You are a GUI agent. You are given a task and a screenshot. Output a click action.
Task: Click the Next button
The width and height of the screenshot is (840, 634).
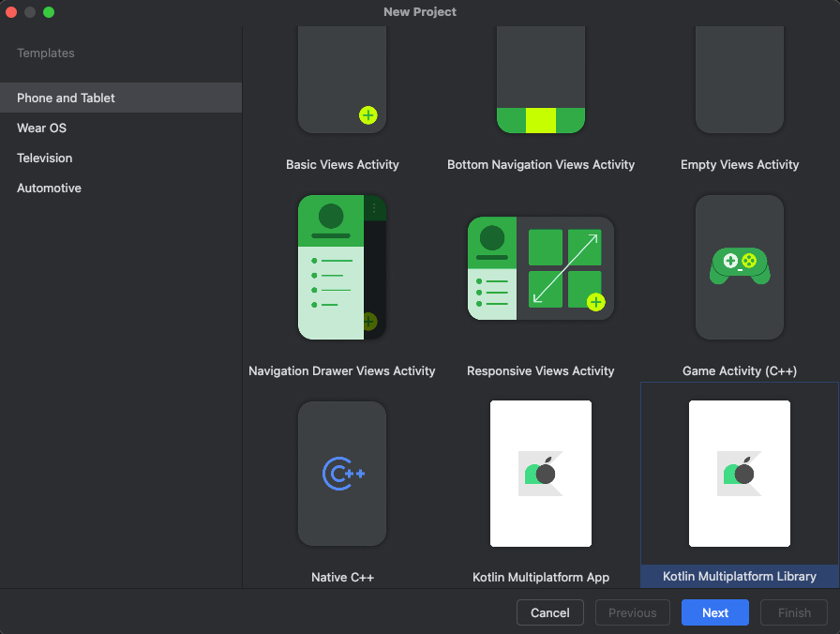coord(714,612)
